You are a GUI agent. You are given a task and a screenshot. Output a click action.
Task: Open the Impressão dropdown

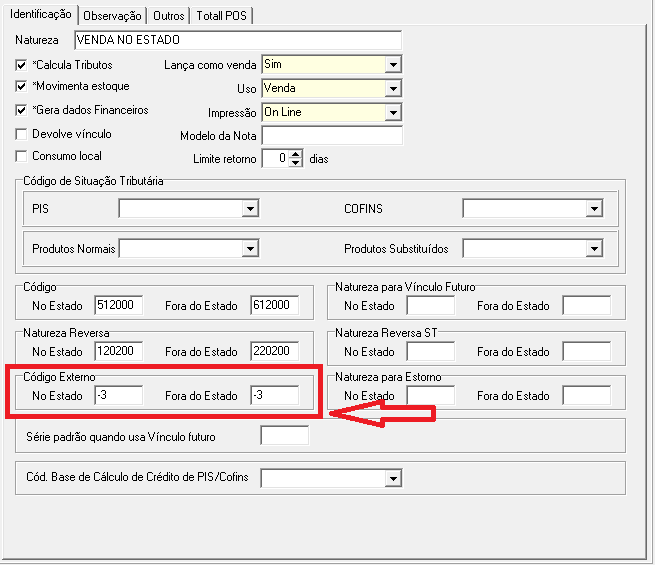coord(393,112)
